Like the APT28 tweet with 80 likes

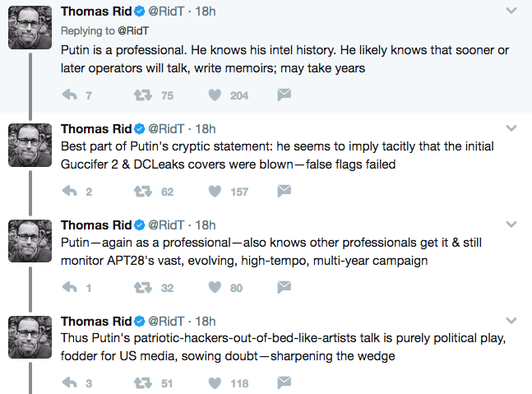(x=215, y=288)
